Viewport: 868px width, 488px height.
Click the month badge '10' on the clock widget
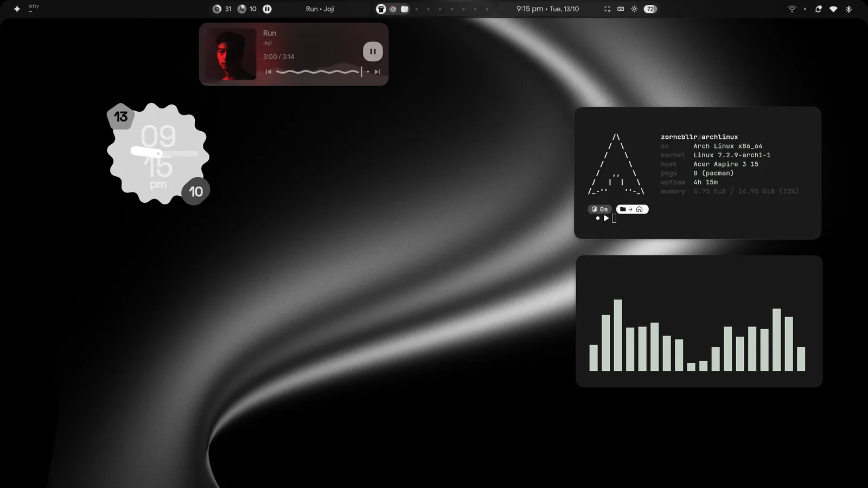pyautogui.click(x=195, y=191)
